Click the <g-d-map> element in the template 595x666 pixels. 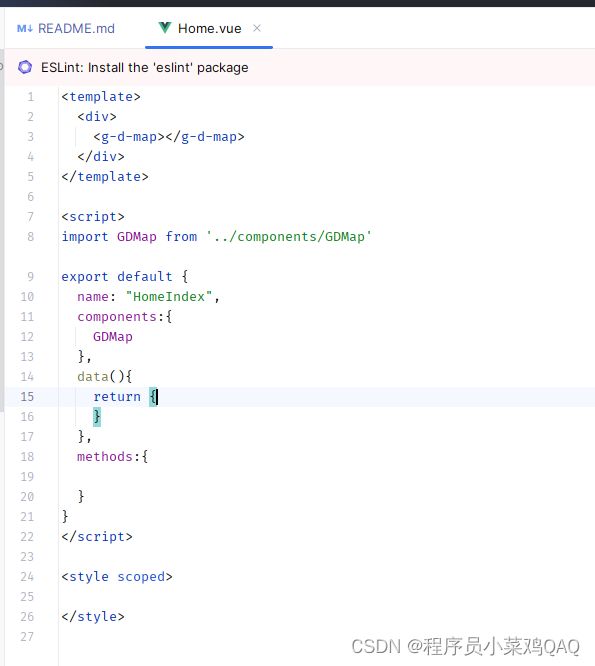click(169, 137)
